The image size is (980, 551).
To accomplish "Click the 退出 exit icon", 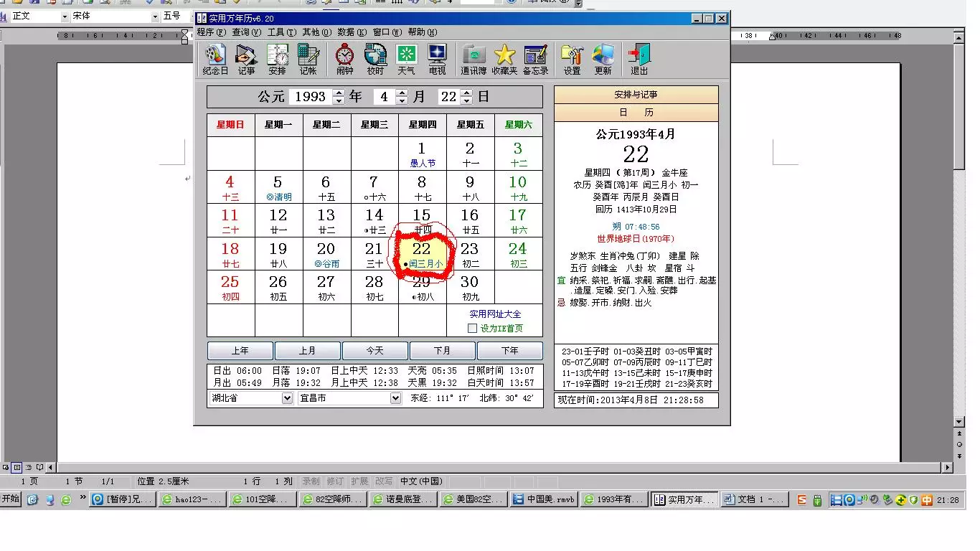I will click(x=639, y=59).
